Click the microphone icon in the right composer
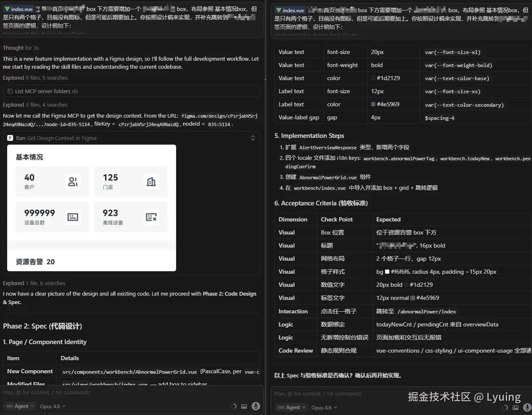The width and height of the screenshot is (532, 415). [x=528, y=407]
